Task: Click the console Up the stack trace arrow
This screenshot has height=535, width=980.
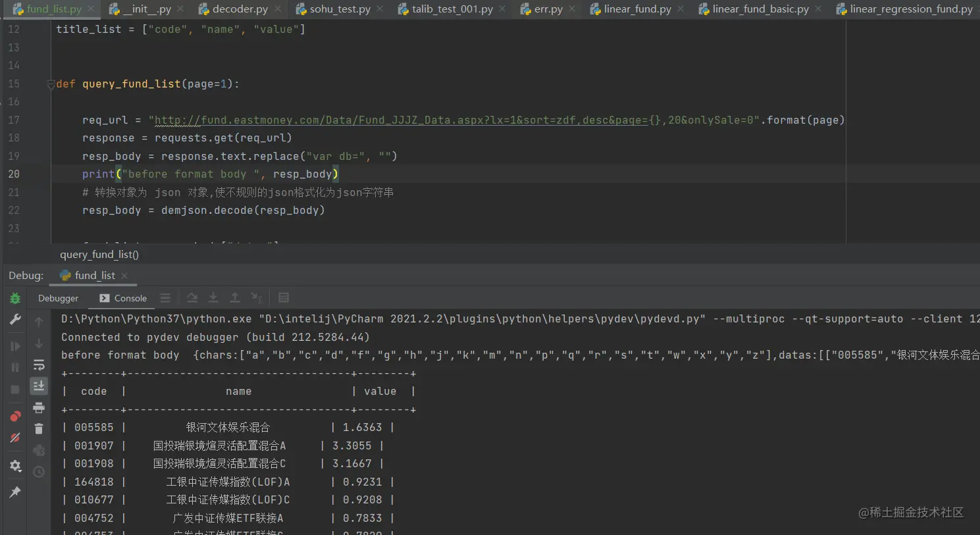Action: pyautogui.click(x=39, y=322)
